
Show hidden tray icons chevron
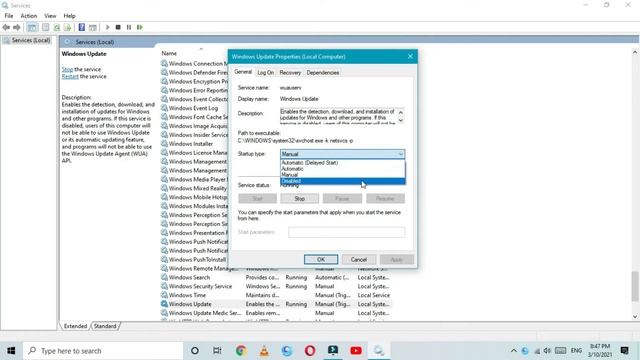pyautogui.click(x=514, y=351)
